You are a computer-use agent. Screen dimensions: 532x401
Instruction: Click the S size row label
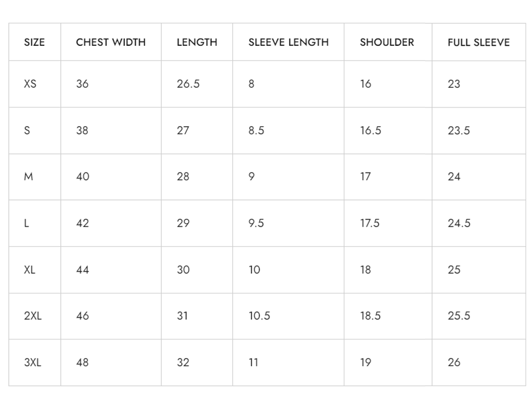tap(27, 130)
